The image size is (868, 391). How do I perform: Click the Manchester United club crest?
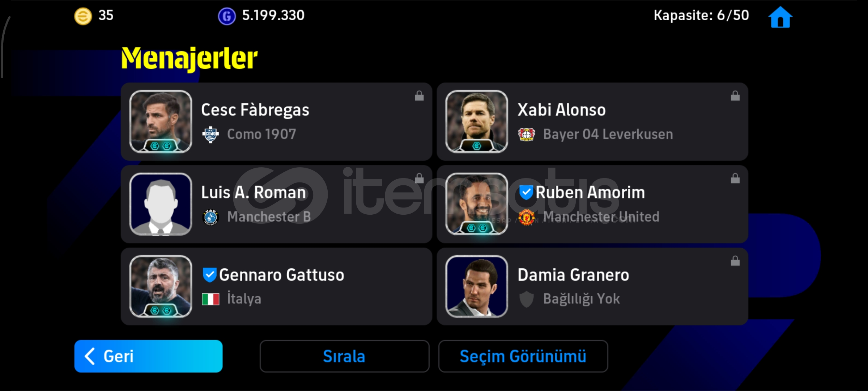[x=527, y=217]
